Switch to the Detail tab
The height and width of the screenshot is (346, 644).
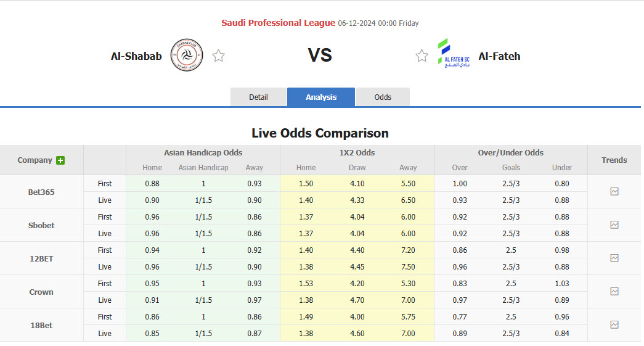[x=258, y=97]
